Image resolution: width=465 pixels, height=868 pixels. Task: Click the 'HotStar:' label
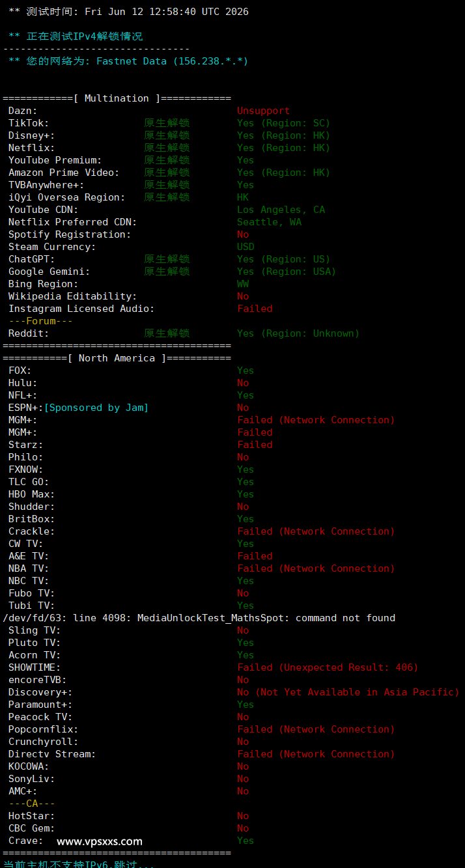click(x=31, y=816)
